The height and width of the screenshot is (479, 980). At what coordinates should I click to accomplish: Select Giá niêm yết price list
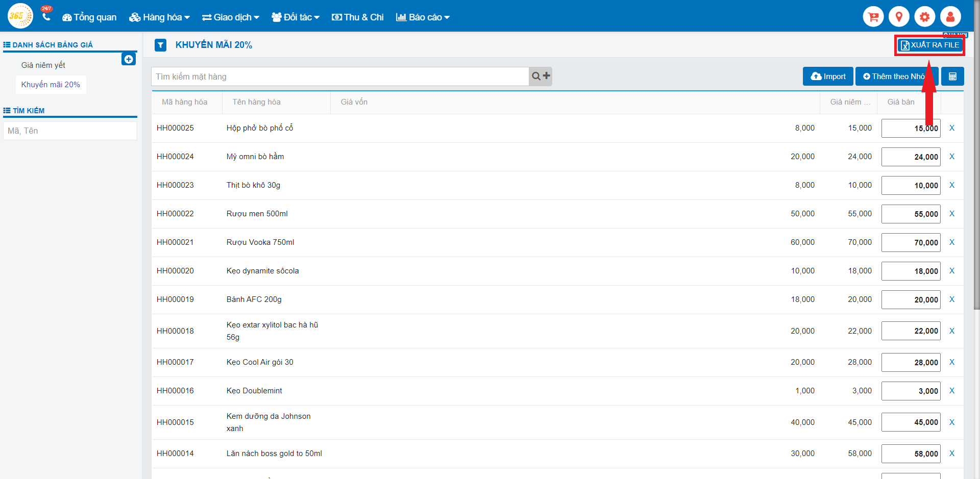point(43,65)
